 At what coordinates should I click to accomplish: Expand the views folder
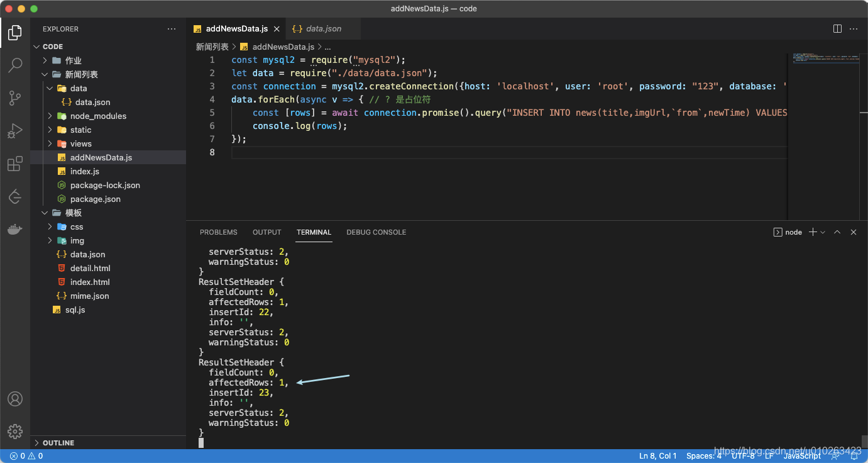(50, 143)
